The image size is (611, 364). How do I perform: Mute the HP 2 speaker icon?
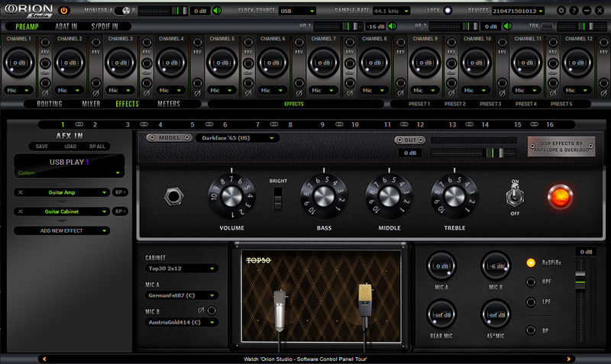tap(507, 26)
